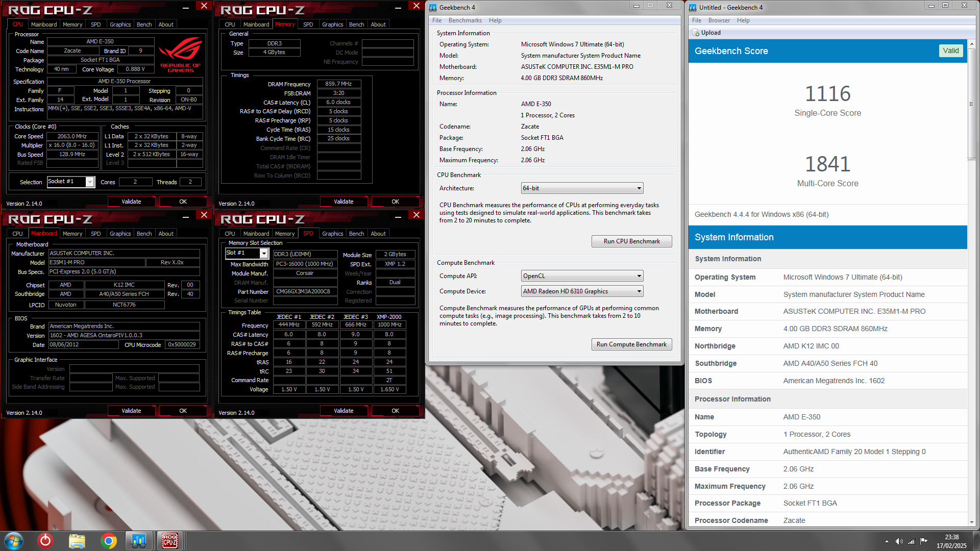This screenshot has height=551, width=980.
Task: Click ROG Republic of Gamers logo
Action: coord(180,55)
